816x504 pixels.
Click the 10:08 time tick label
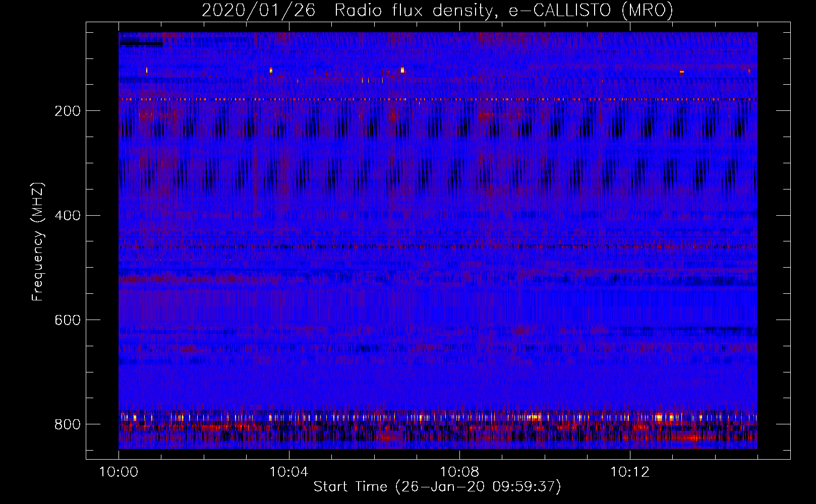[459, 472]
